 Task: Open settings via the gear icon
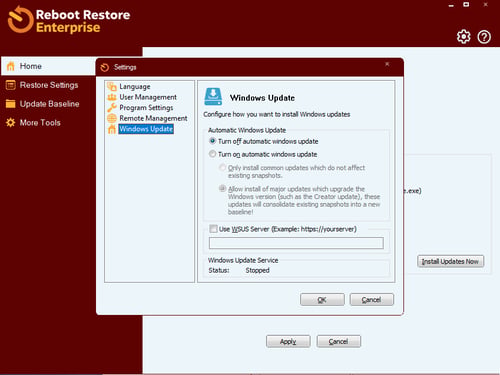pyautogui.click(x=463, y=37)
